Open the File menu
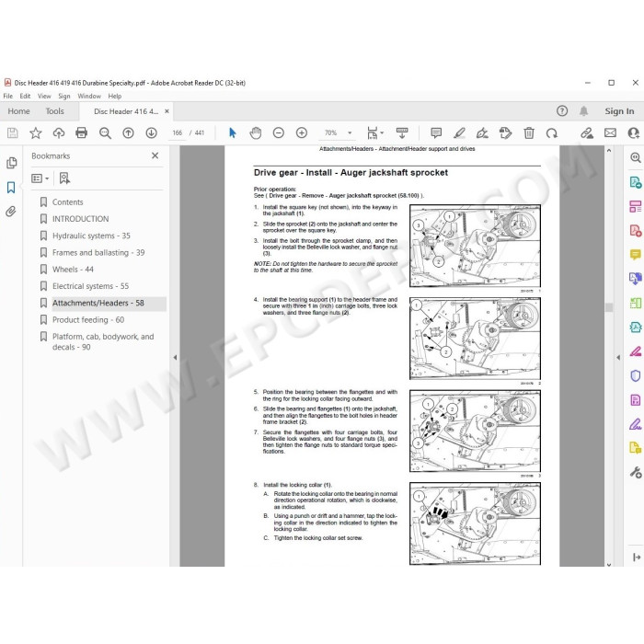 click(8, 96)
